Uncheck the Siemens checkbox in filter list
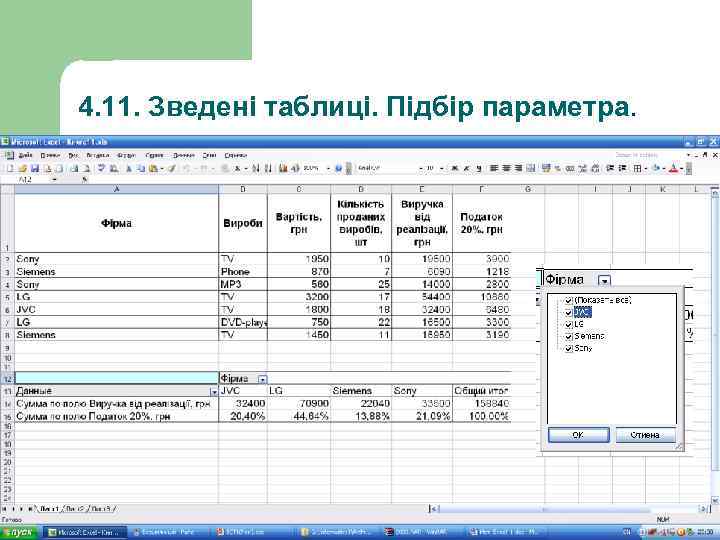The width and height of the screenshot is (720, 540). pyautogui.click(x=568, y=337)
